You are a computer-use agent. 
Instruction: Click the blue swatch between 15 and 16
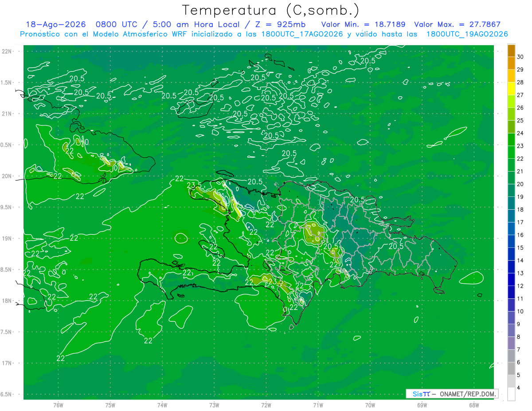(511, 242)
